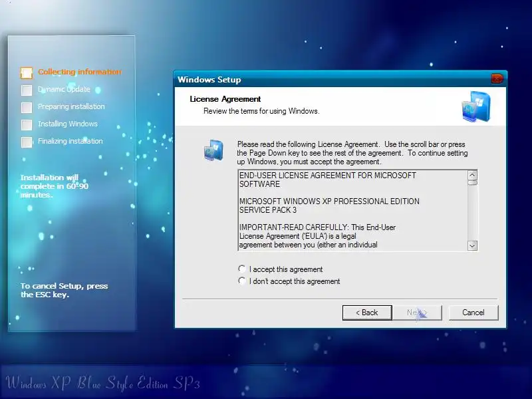Select "I don't accept this agreement" option
The image size is (532, 399).
(242, 281)
